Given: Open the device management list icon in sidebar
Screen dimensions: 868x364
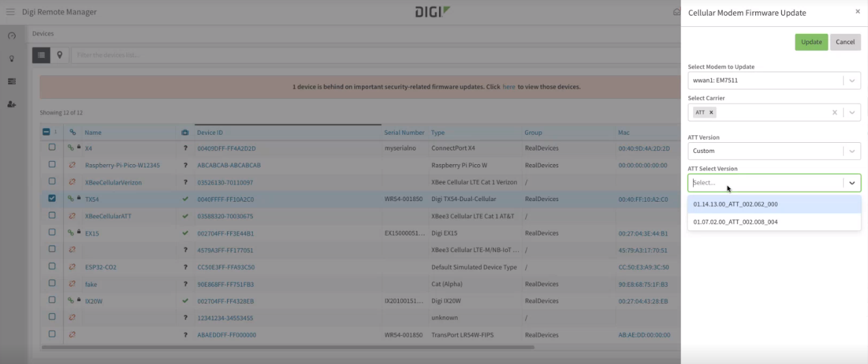Looking at the screenshot, I should click(11, 81).
